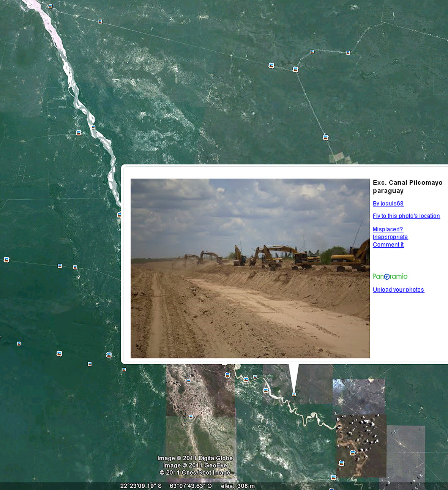
Task: Open the excavators canal photo thumbnail
Action: [250, 268]
